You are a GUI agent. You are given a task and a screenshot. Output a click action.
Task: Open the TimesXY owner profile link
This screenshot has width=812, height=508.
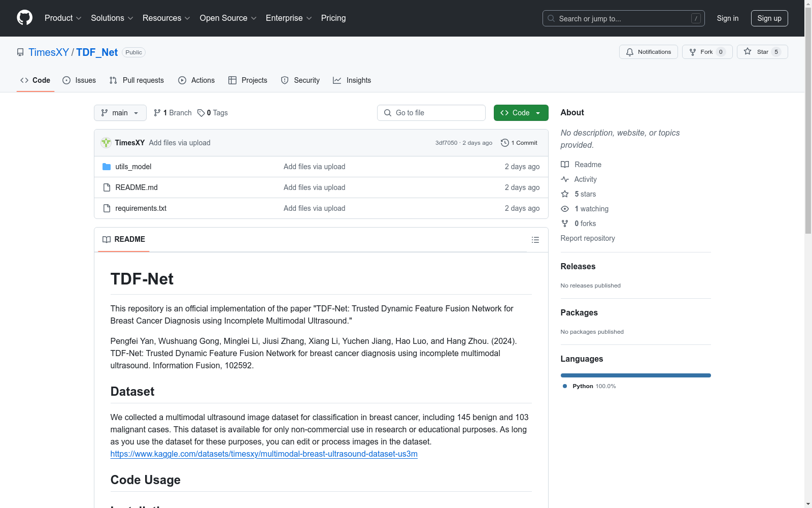pos(49,52)
